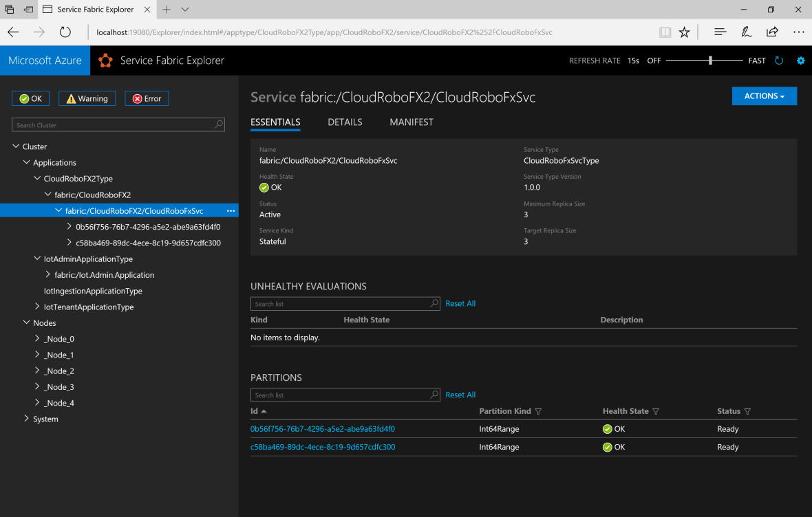Click Reset All under Unhealthy Evaluations
The image size is (812, 517).
click(460, 303)
